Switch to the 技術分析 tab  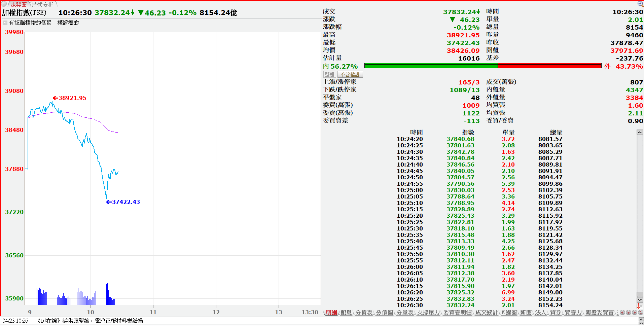click(x=43, y=4)
